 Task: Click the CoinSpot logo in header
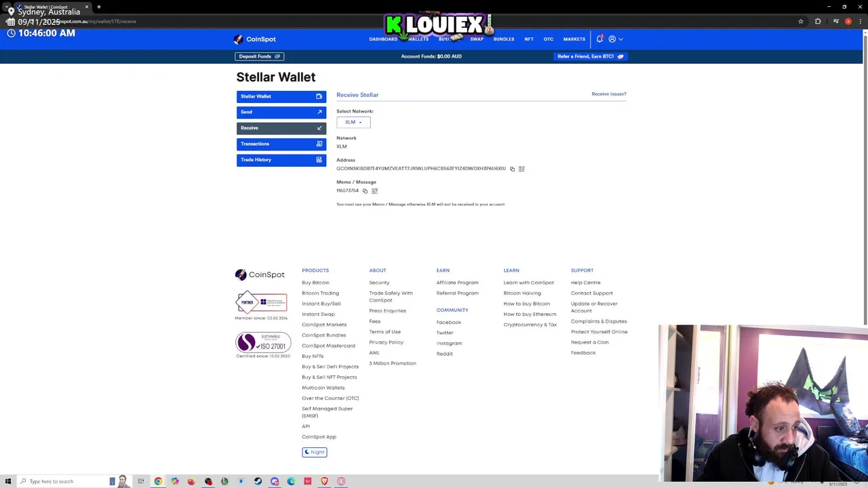click(255, 39)
